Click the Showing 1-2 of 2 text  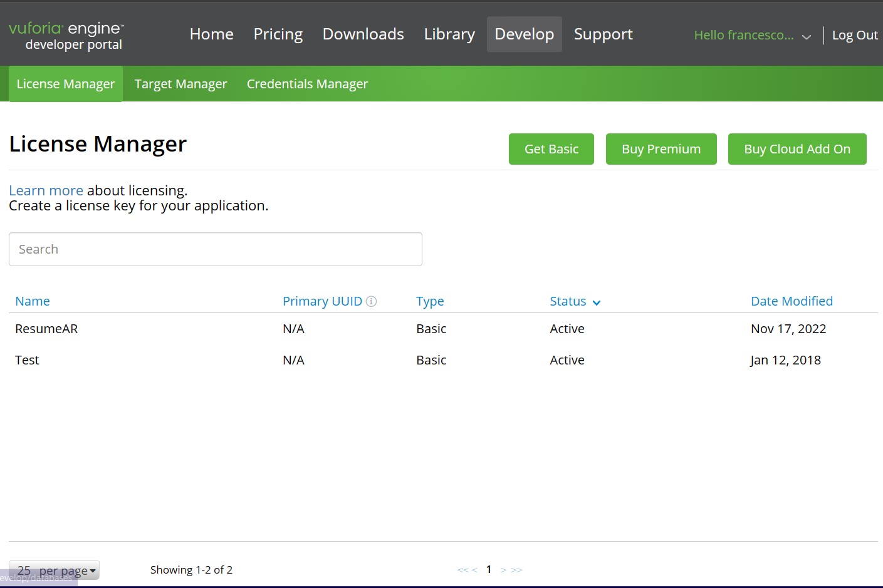pos(191,570)
